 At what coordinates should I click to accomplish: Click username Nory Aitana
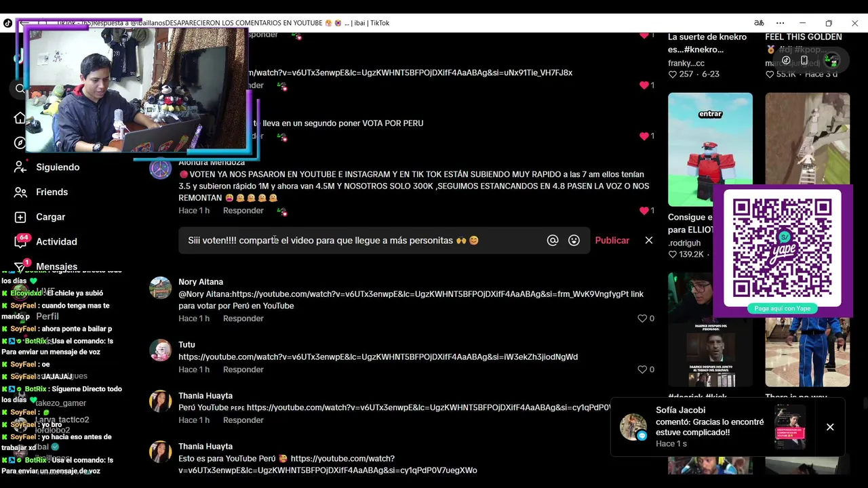point(201,282)
